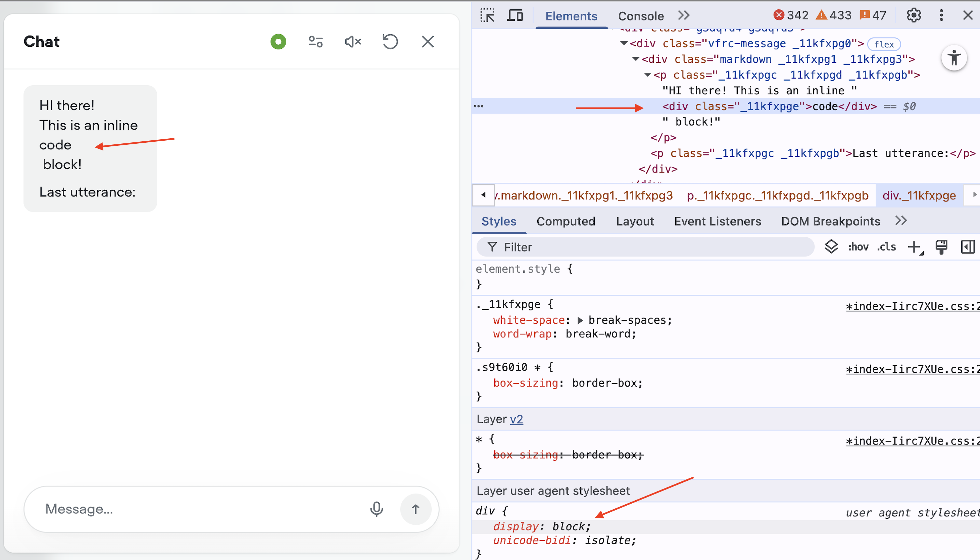The image size is (980, 560).
Task: Toggle CSS layers view icon
Action: point(831,246)
